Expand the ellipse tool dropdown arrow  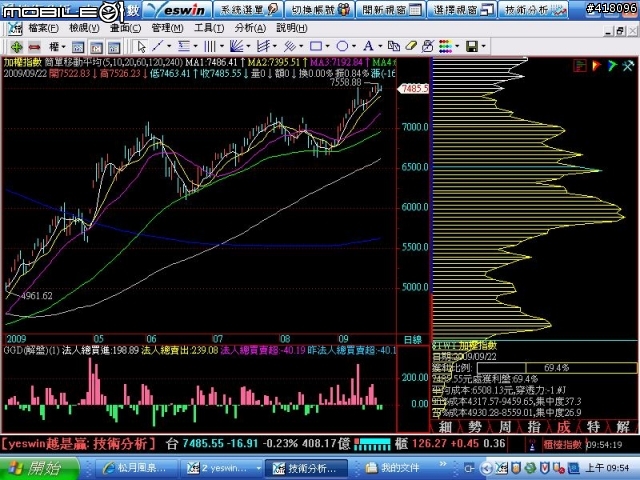coord(353,46)
